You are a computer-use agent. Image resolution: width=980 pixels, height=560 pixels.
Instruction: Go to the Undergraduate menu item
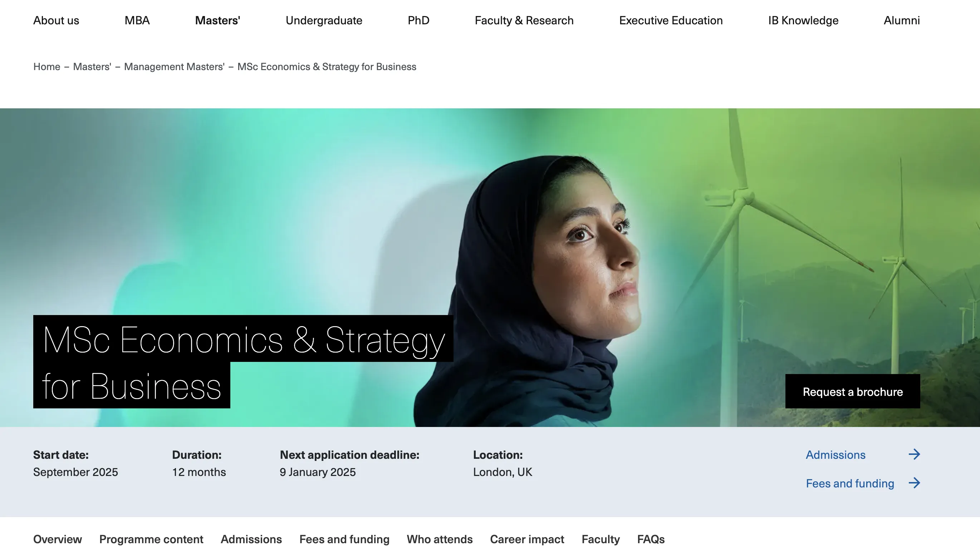click(x=323, y=20)
